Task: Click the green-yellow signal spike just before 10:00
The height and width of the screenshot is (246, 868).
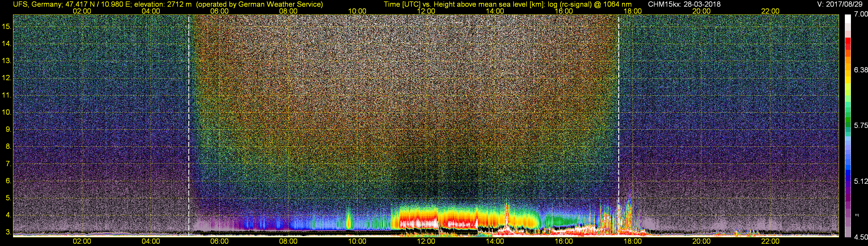Action: (348, 219)
